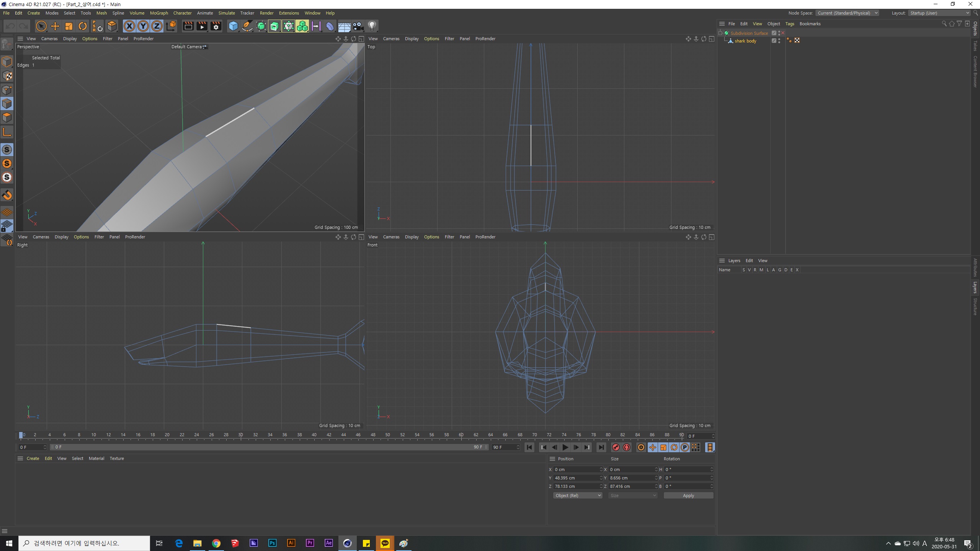Open the Size mode dropdown in coordinates
Screen dimensions: 980x551
pyautogui.click(x=633, y=496)
